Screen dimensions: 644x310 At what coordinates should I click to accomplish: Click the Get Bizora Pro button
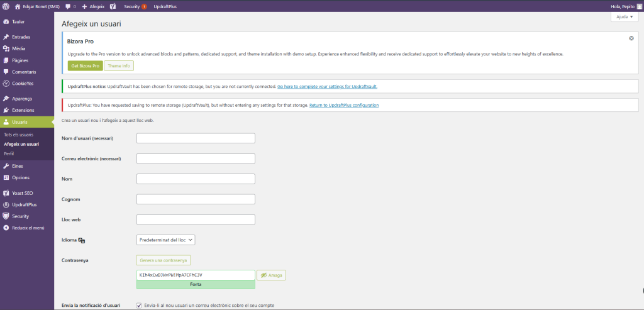(85, 66)
